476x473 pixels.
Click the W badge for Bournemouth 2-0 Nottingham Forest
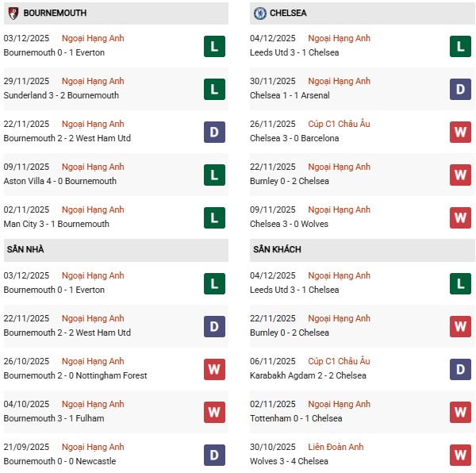[x=214, y=369]
